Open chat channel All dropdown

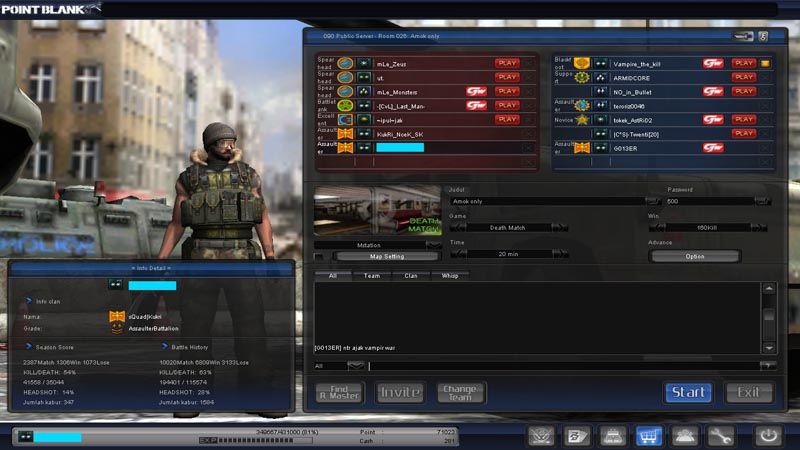[356, 365]
